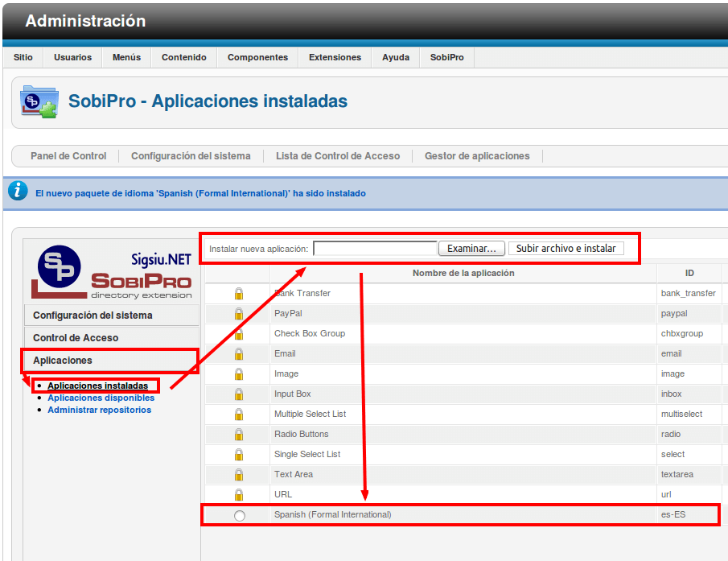The height and width of the screenshot is (561, 728).
Task: Click the ID column header
Action: pyautogui.click(x=689, y=273)
